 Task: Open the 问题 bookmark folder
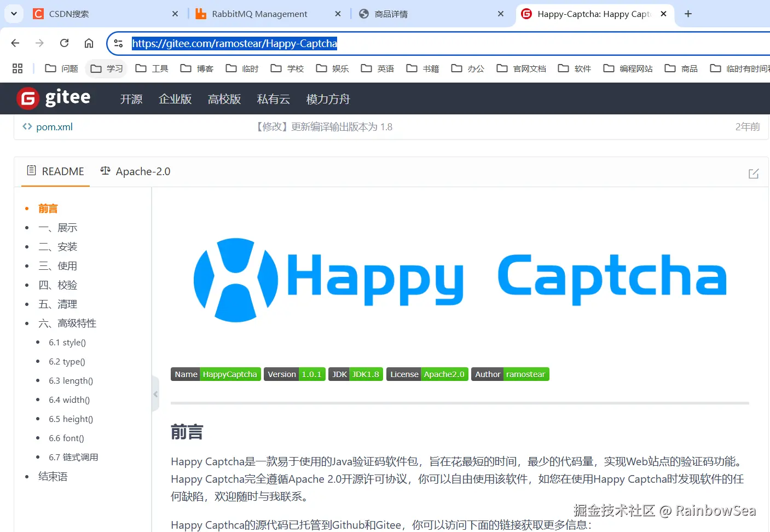tap(61, 68)
